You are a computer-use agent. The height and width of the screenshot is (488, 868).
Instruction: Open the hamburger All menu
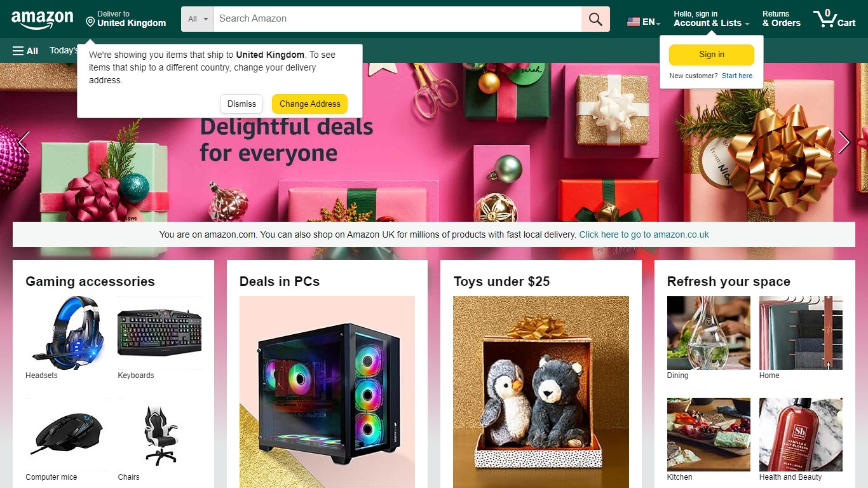tap(25, 50)
